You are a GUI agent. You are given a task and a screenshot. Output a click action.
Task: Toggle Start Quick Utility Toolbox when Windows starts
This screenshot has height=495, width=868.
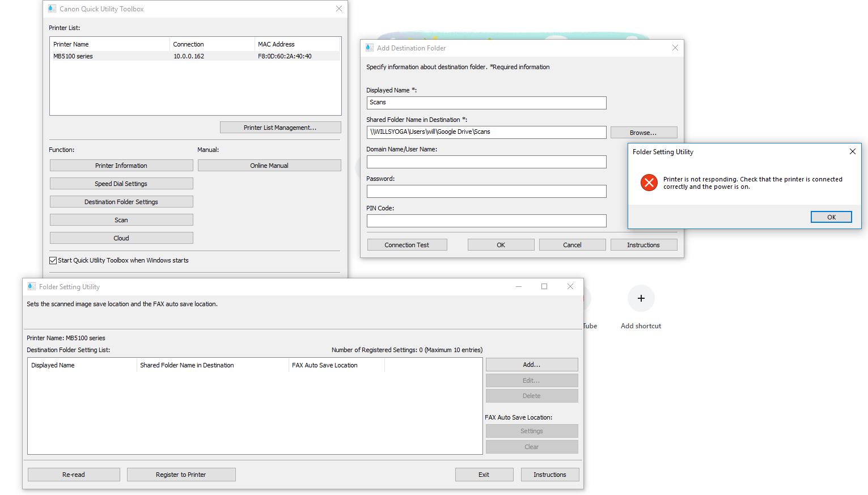[53, 260]
